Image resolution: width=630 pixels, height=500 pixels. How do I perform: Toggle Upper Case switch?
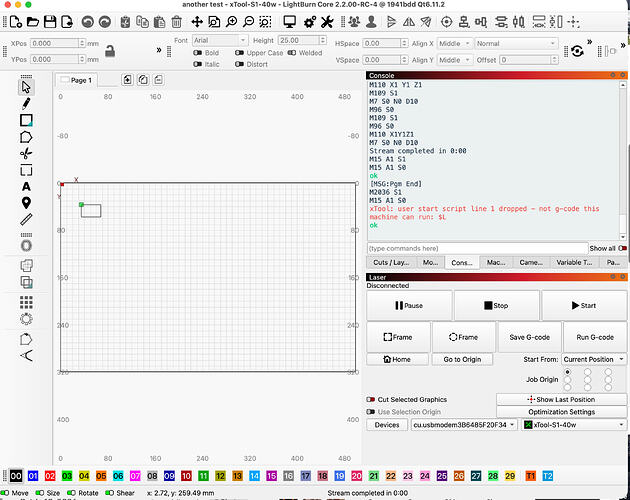coord(239,53)
